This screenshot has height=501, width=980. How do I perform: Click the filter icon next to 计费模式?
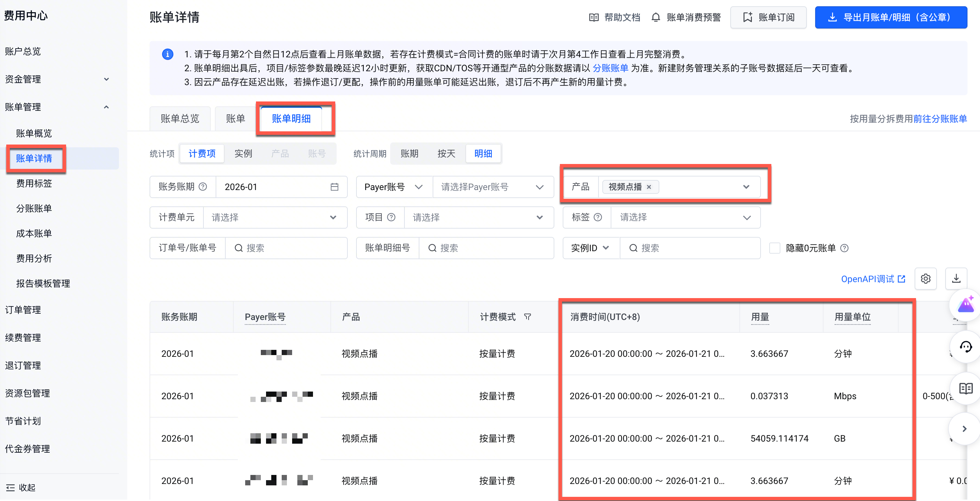[x=527, y=317]
